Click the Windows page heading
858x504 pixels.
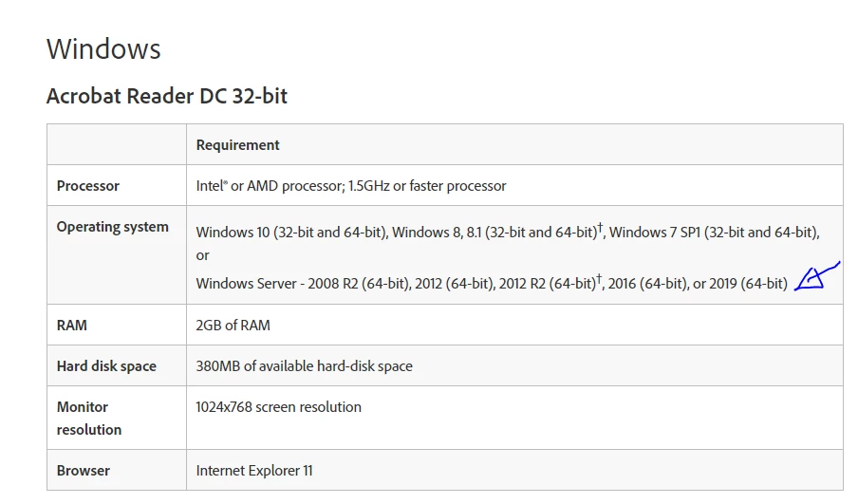tap(103, 48)
